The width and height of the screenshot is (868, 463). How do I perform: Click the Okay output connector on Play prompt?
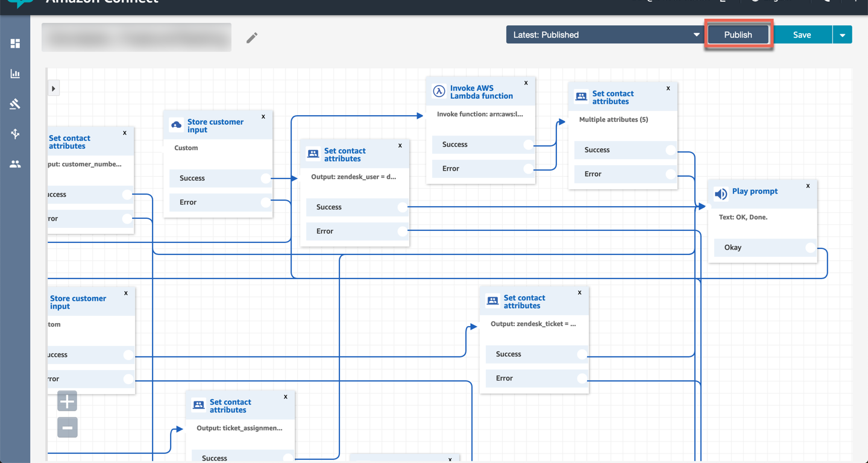pos(810,248)
